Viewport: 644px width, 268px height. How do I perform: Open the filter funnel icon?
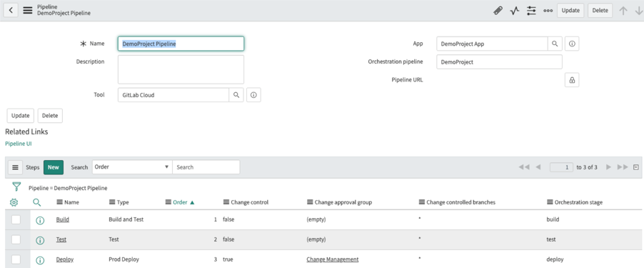[16, 187]
